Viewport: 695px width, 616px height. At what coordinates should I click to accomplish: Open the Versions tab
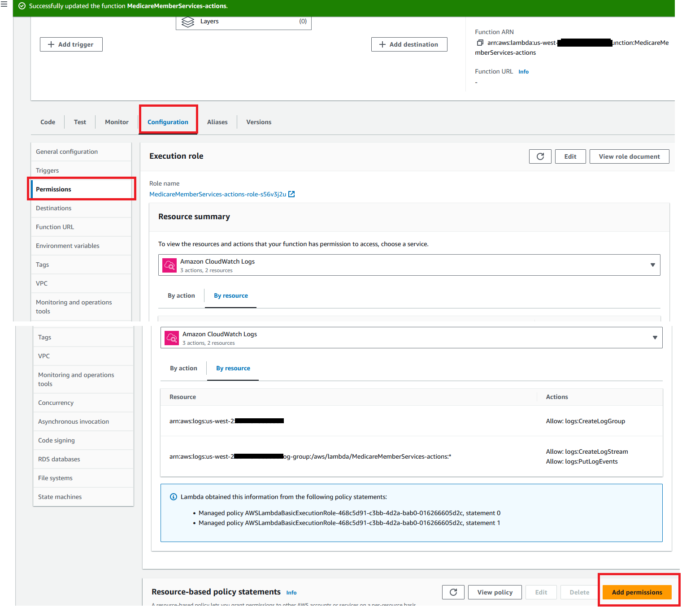tap(259, 122)
